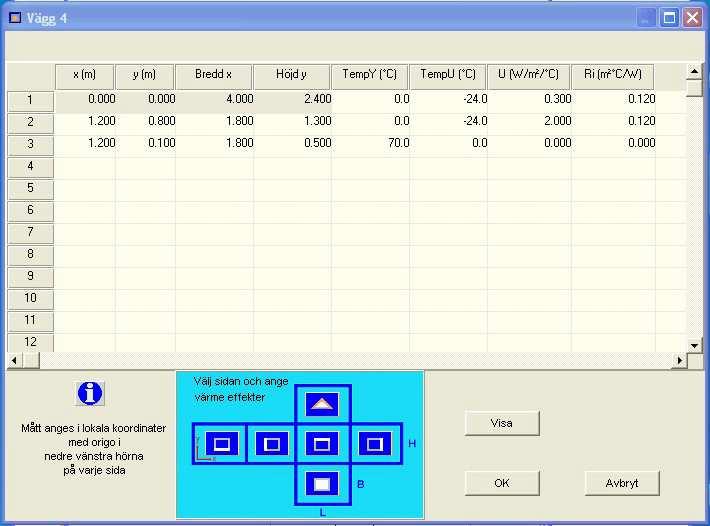The image size is (710, 526).
Task: Click cell 4.000 in Bredd x column
Action: pyautogui.click(x=215, y=101)
